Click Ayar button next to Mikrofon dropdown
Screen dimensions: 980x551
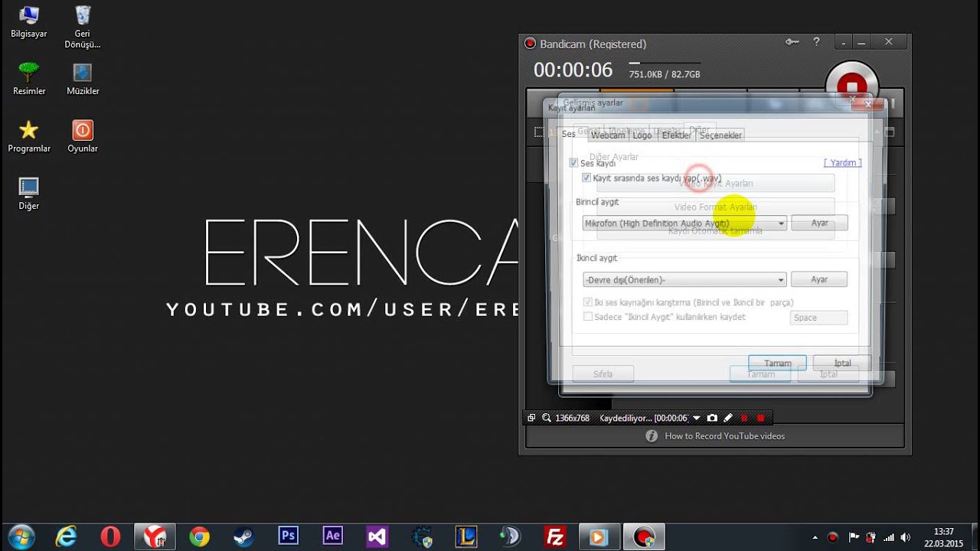coord(819,223)
